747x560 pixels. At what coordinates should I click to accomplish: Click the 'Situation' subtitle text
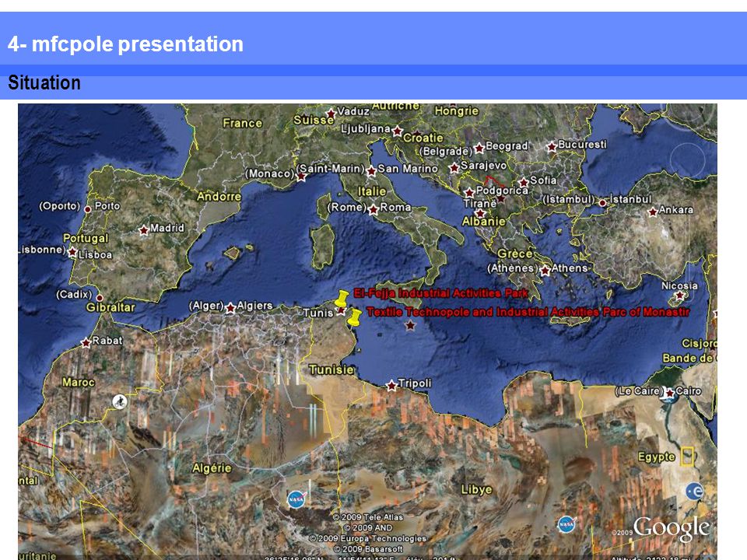click(44, 83)
